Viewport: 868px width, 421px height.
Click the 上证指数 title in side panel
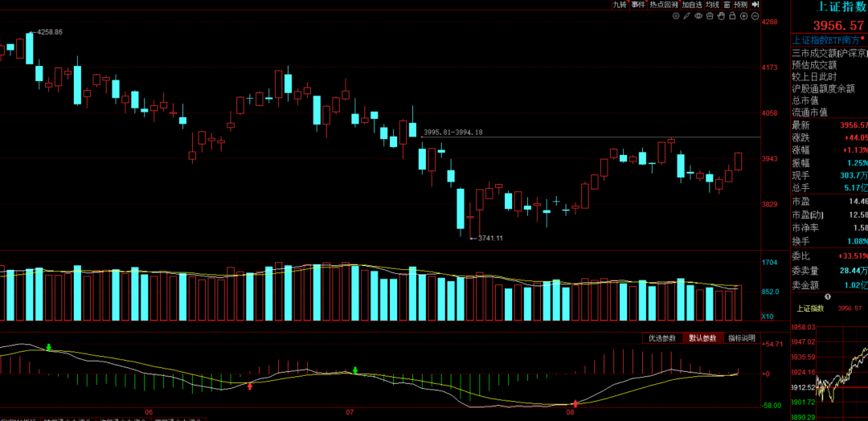[841, 7]
